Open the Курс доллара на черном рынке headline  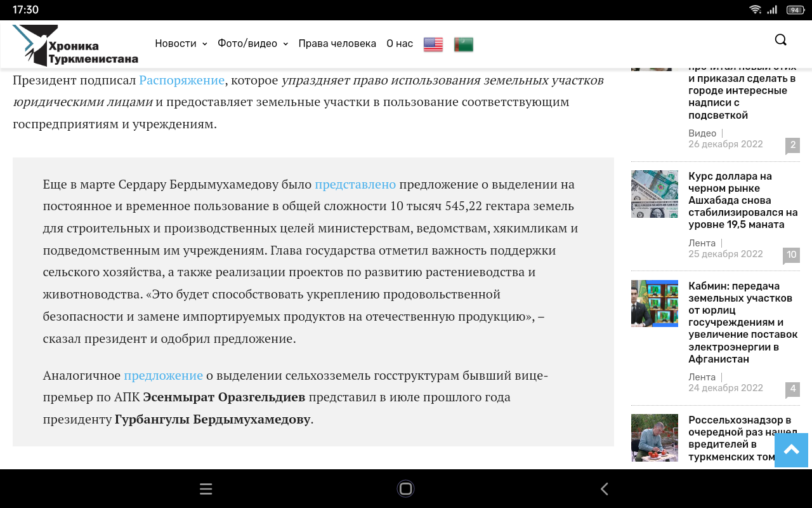click(x=743, y=200)
